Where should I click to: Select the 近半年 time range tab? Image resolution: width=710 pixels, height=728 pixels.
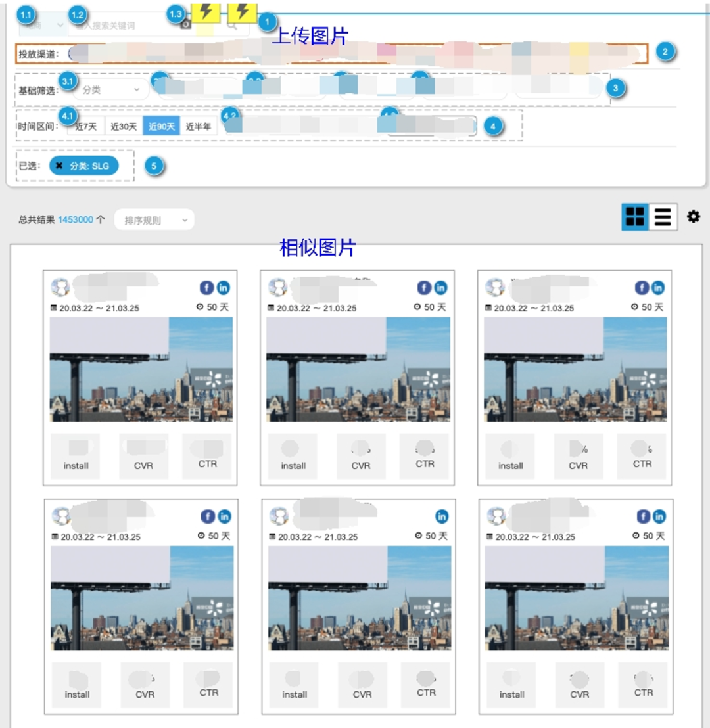199,126
